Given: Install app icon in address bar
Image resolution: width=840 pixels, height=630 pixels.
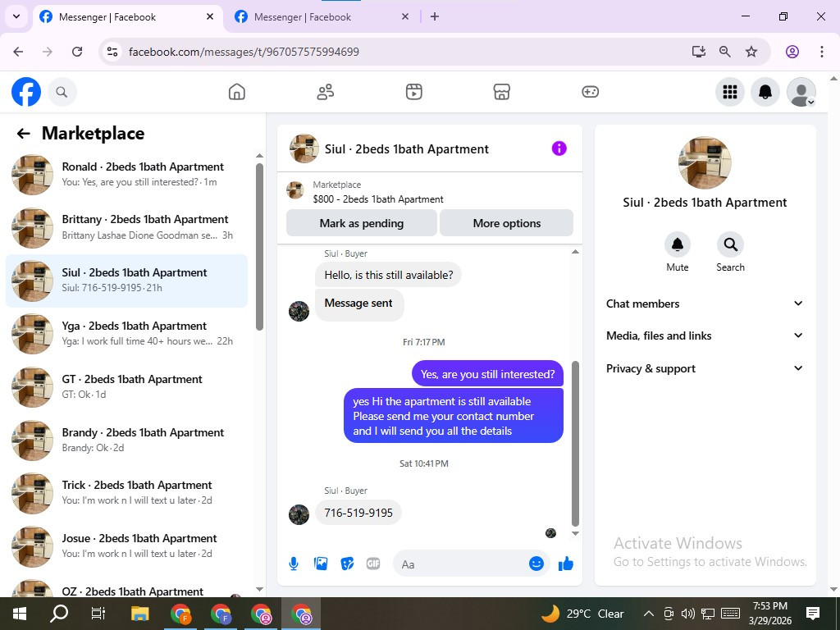Looking at the screenshot, I should [698, 52].
